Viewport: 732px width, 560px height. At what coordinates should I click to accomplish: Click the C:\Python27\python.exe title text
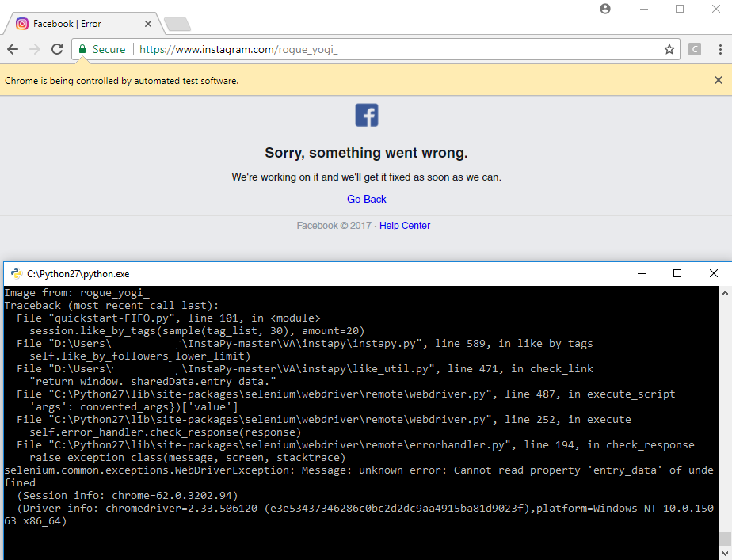point(78,274)
